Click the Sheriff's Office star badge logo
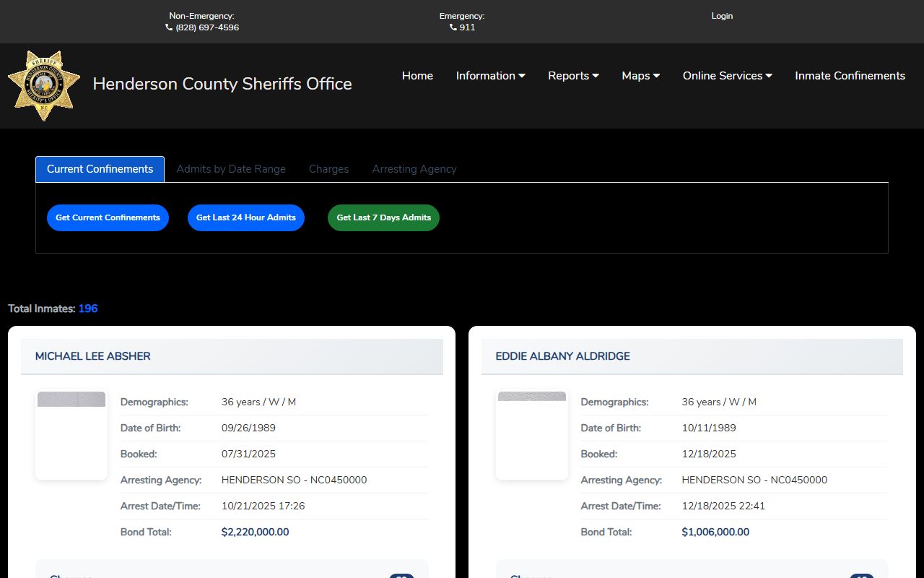This screenshot has width=924, height=578. tap(44, 85)
